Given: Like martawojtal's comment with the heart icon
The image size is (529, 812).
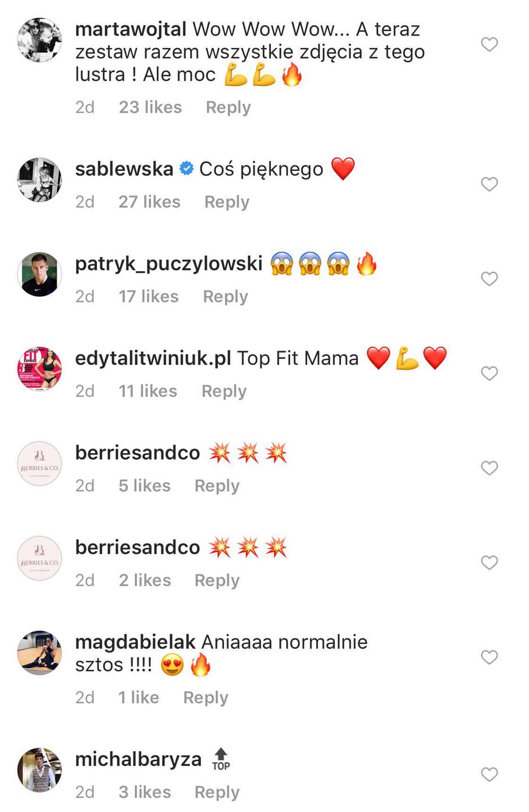Looking at the screenshot, I should [x=489, y=44].
